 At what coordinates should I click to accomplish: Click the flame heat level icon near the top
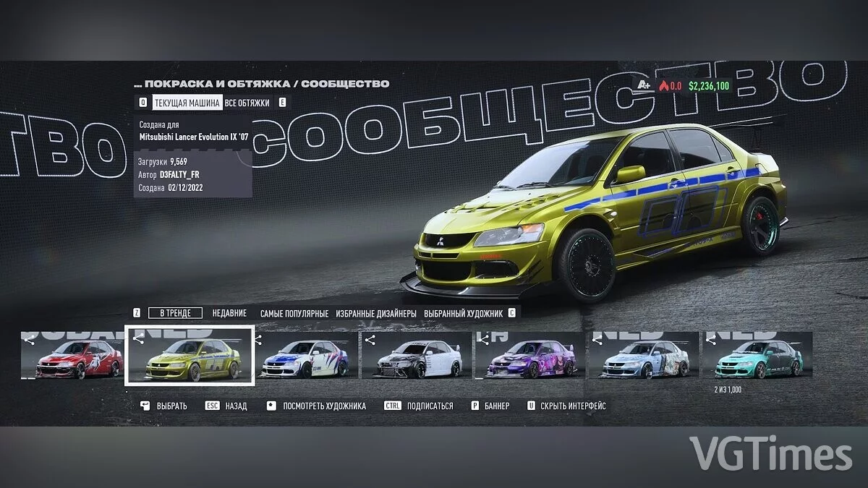pos(664,85)
